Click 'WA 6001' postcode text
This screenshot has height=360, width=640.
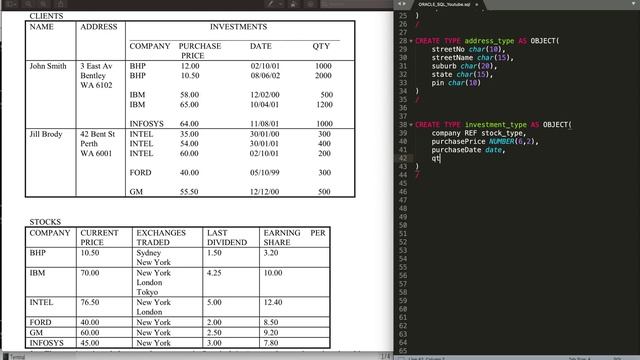click(x=96, y=153)
